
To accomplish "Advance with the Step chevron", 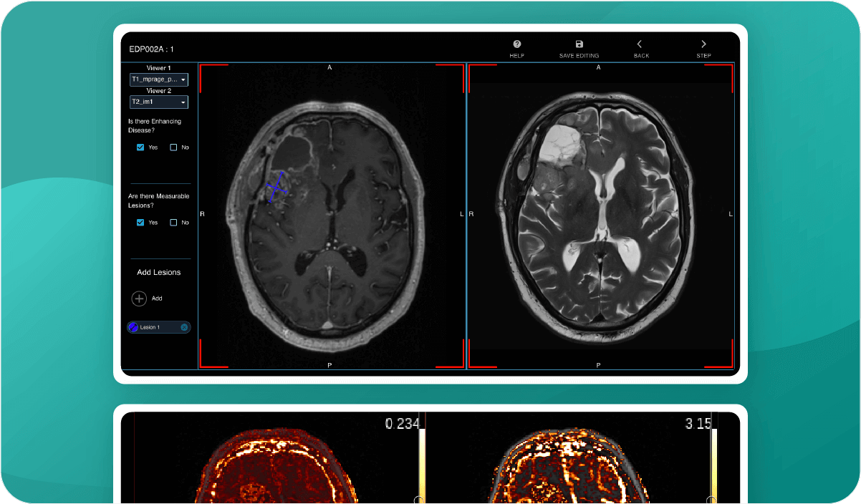I will [x=703, y=44].
